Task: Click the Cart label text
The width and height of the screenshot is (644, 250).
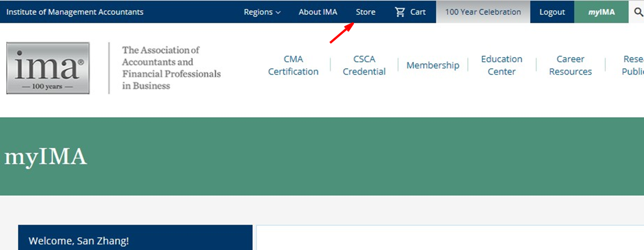Action: point(418,12)
